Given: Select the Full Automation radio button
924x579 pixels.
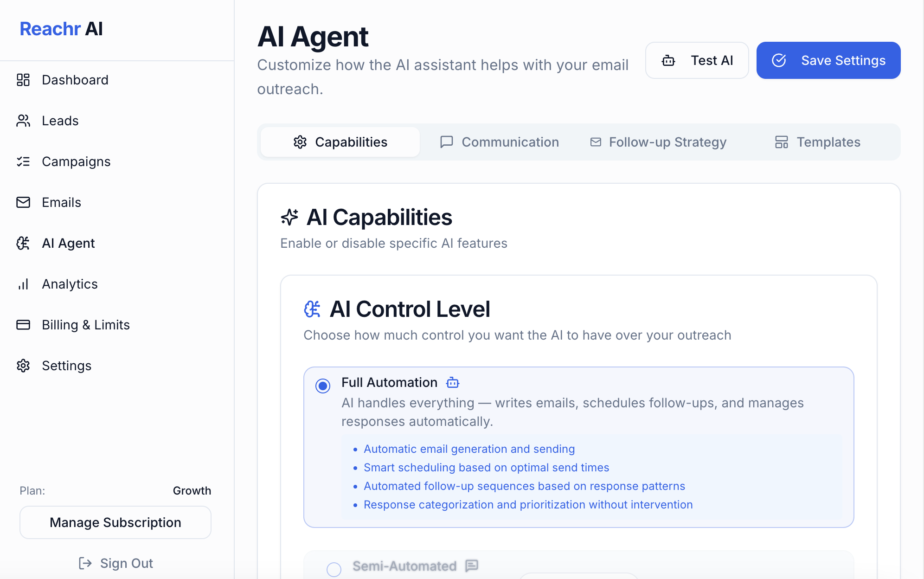Looking at the screenshot, I should [x=323, y=386].
